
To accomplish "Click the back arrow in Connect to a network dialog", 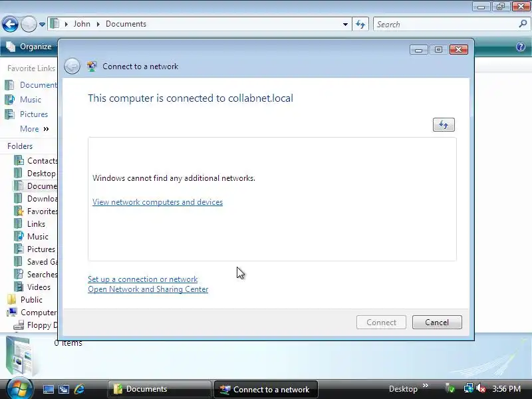I will coord(72,66).
